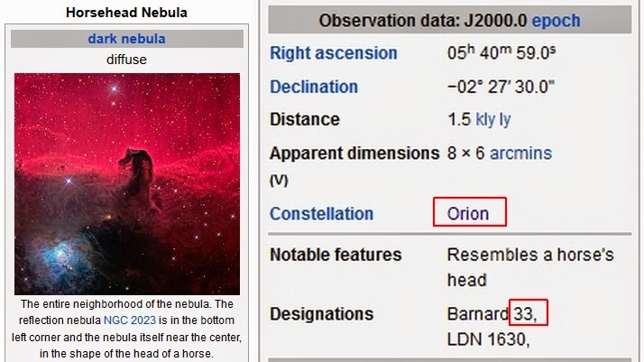
Task: Open the kly unit link
Action: coord(486,119)
